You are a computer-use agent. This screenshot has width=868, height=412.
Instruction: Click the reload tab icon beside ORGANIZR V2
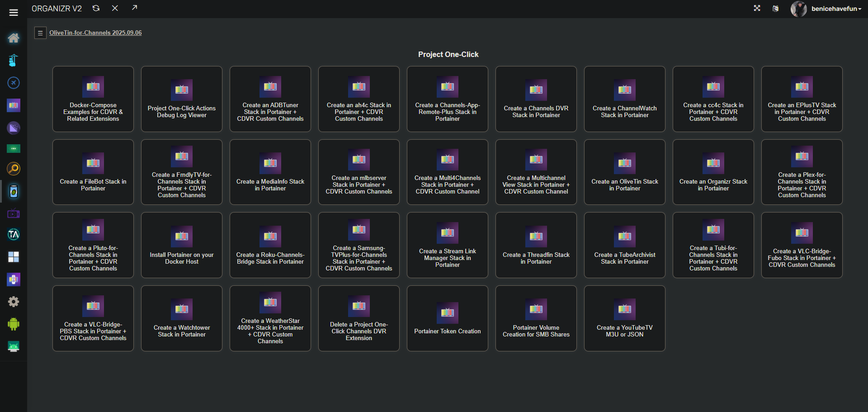click(x=96, y=8)
